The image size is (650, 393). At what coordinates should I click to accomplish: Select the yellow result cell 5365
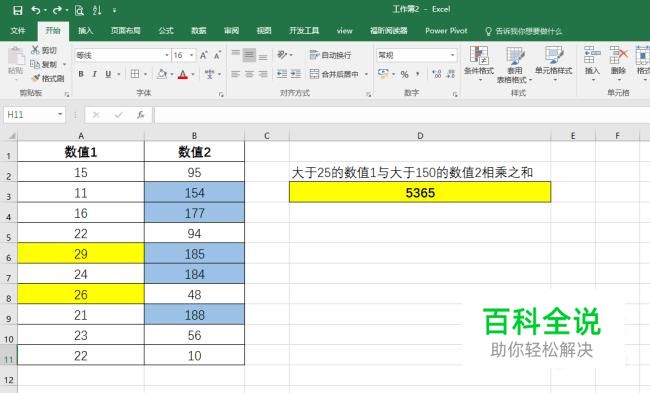(420, 192)
